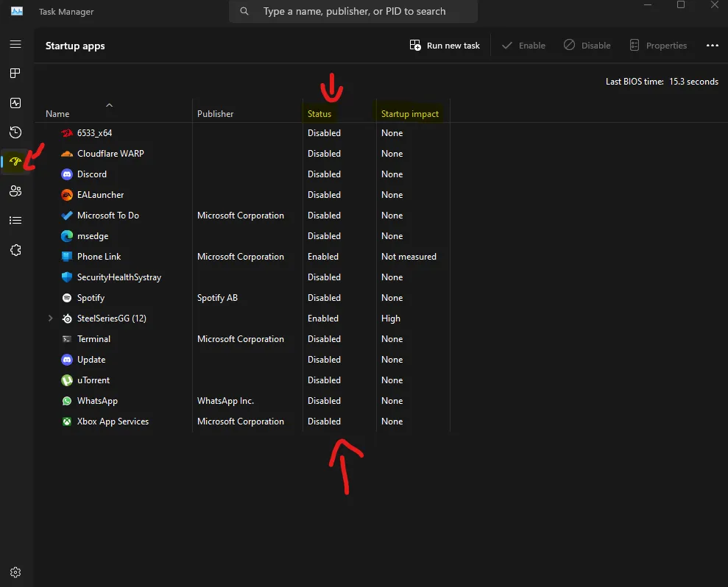728x587 pixels.
Task: Open the hamburger navigation menu
Action: click(x=15, y=44)
